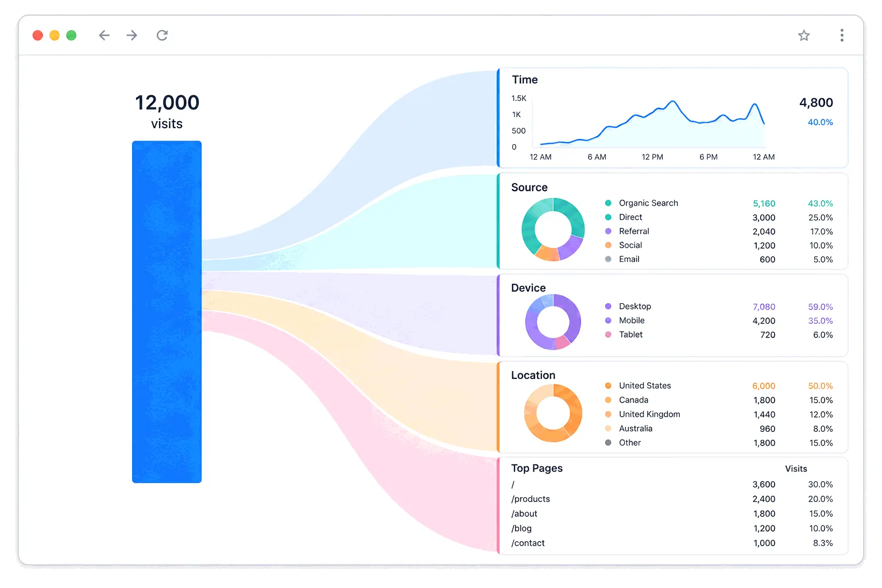This screenshot has height=588, width=882.
Task: Click the Mobile device row
Action: pyautogui.click(x=718, y=321)
